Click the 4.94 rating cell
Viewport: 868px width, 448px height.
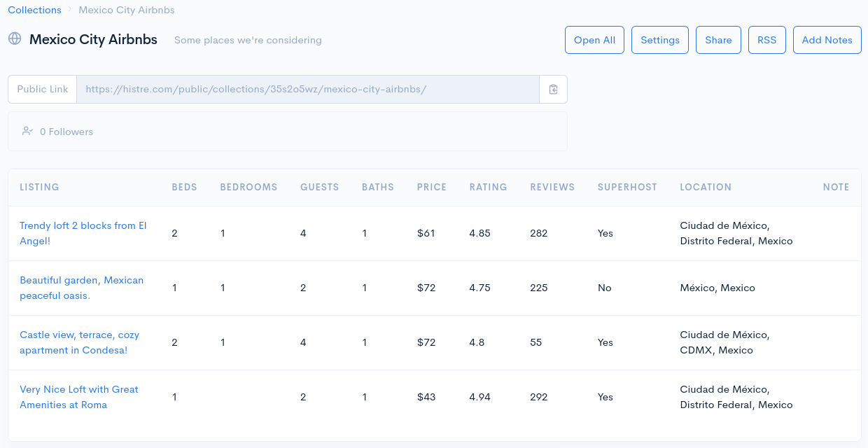[479, 397]
